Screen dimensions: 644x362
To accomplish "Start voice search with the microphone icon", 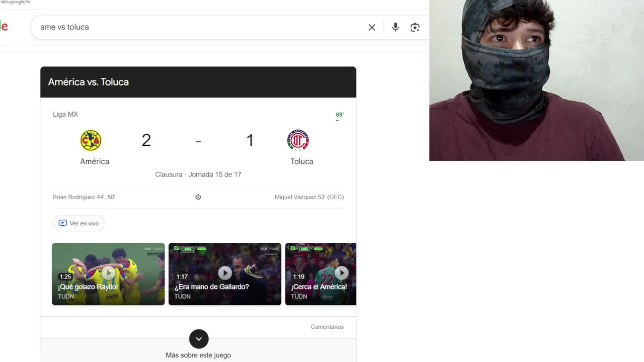I will (395, 27).
